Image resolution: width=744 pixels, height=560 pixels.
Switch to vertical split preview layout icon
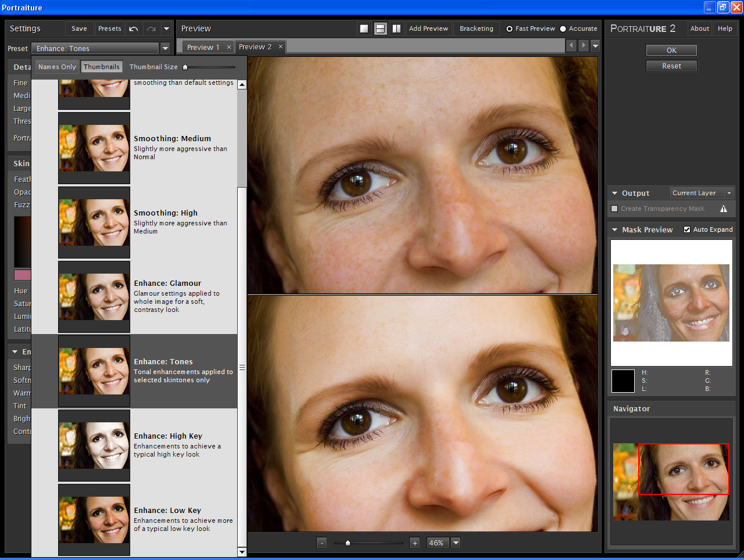[x=396, y=27]
